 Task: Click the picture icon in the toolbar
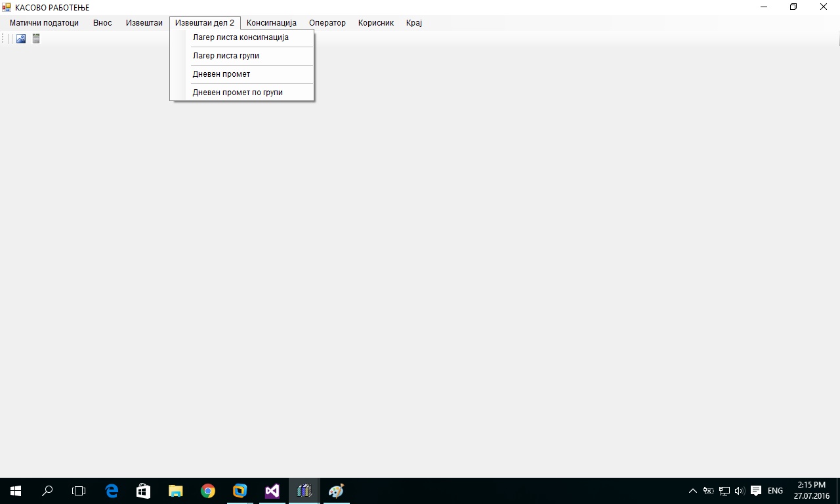(21, 39)
